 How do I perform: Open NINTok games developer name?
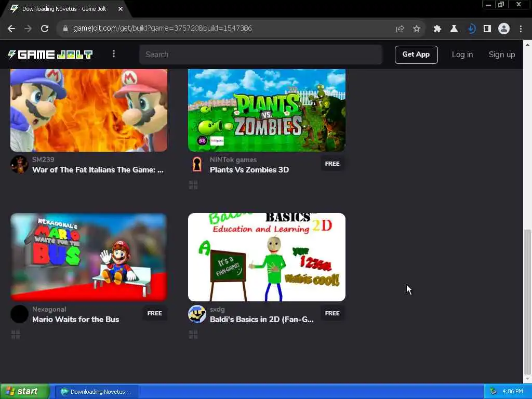233,159
